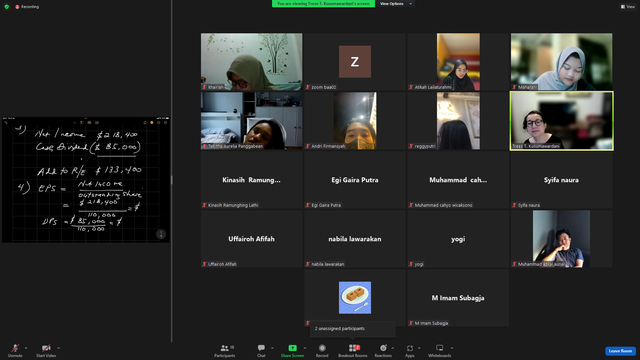Viewport: 640px width, 360px height.
Task: Click the muted mic icon on Andri Firmansyah's tile
Action: tap(308, 146)
